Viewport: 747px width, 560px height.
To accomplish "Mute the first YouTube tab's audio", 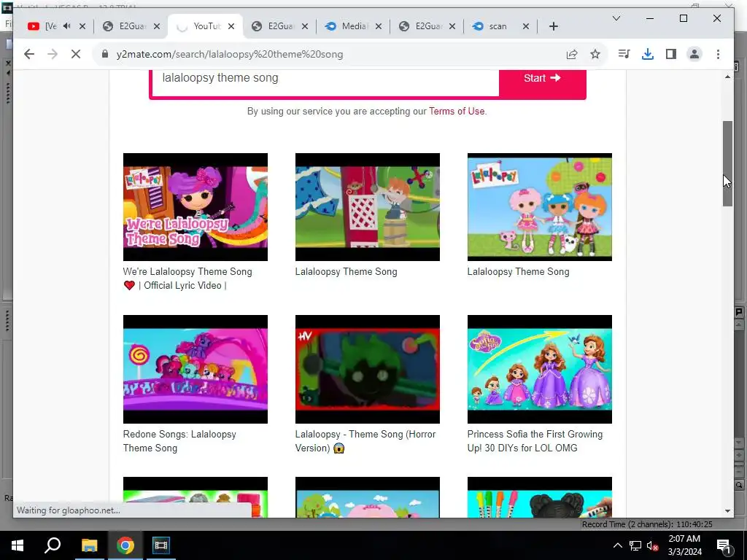I will pos(66,26).
